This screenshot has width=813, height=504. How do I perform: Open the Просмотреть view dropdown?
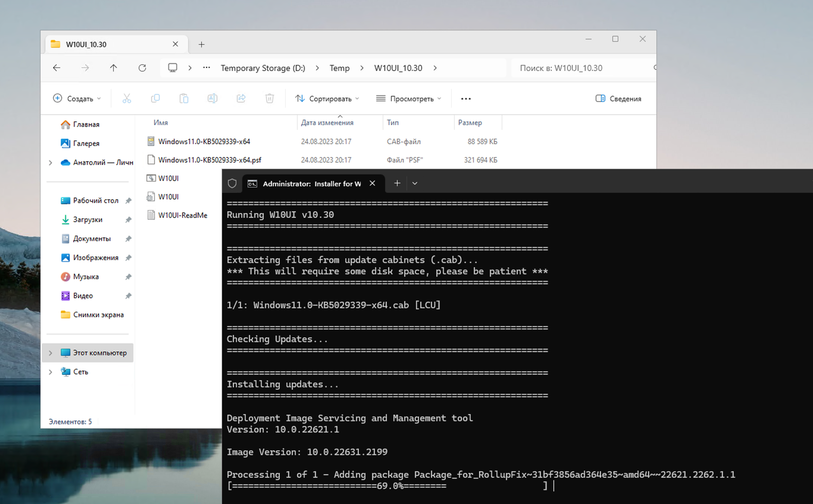[409, 99]
